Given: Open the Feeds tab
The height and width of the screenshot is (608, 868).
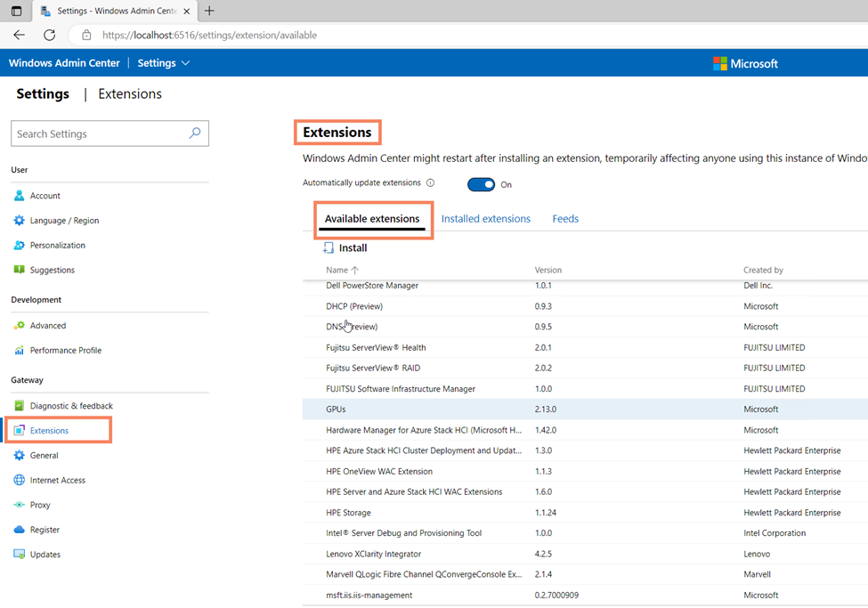Looking at the screenshot, I should [565, 219].
